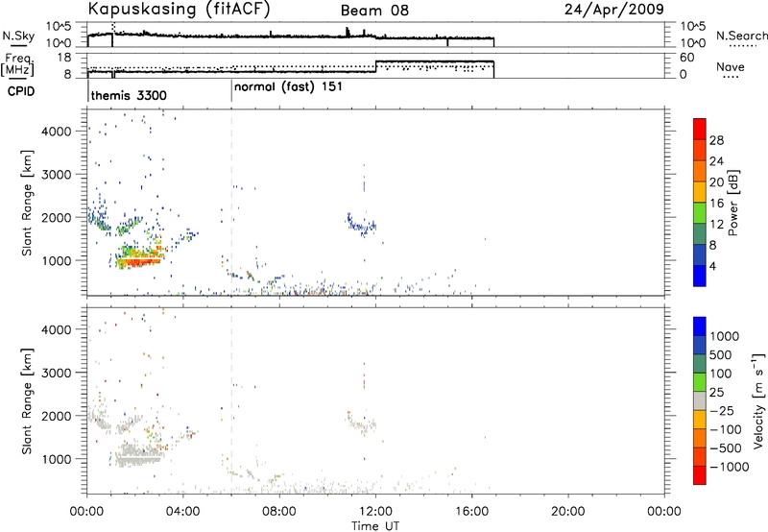This screenshot has width=768, height=532.
Task: Click the "Power [dB]" colorbar title
Action: (733, 203)
